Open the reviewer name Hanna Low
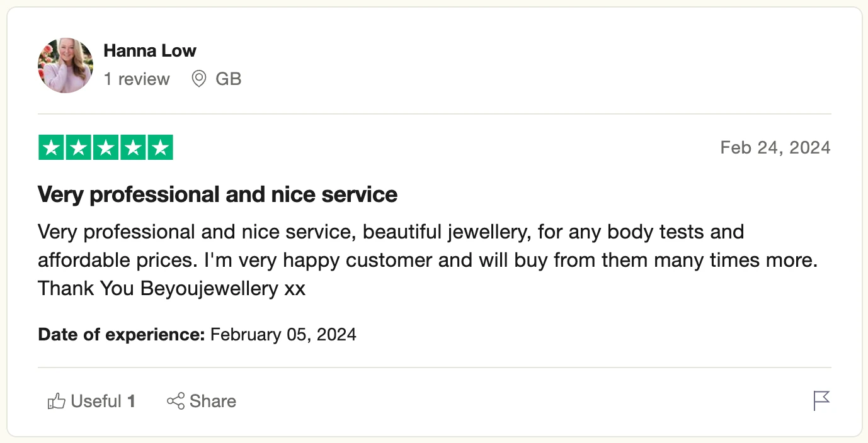The image size is (868, 443). (150, 51)
